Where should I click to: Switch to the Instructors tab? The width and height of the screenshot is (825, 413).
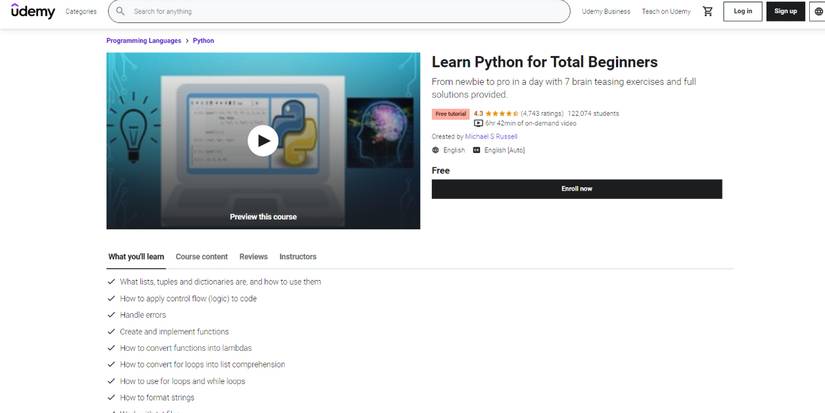point(298,257)
